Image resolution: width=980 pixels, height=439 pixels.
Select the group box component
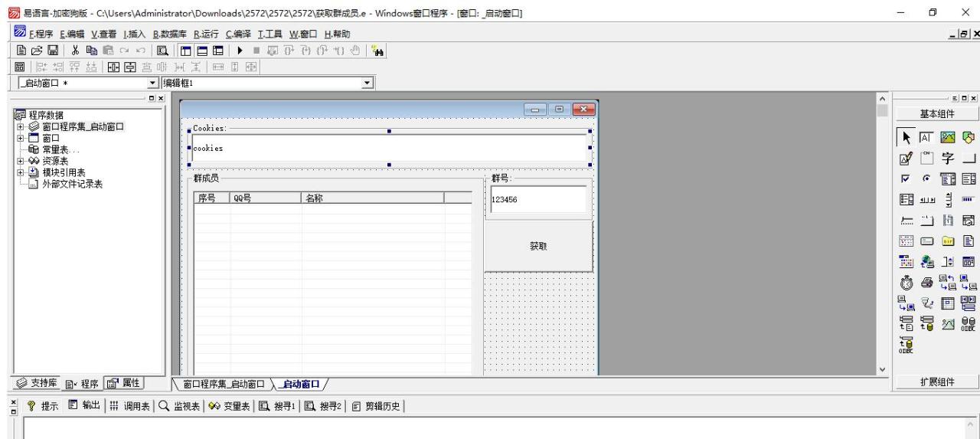pyautogui.click(x=927, y=159)
